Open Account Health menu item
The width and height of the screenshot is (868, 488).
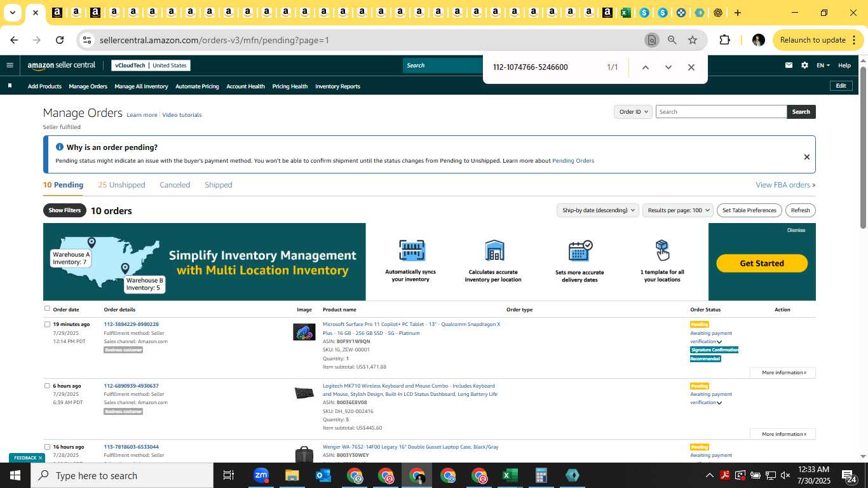245,86
